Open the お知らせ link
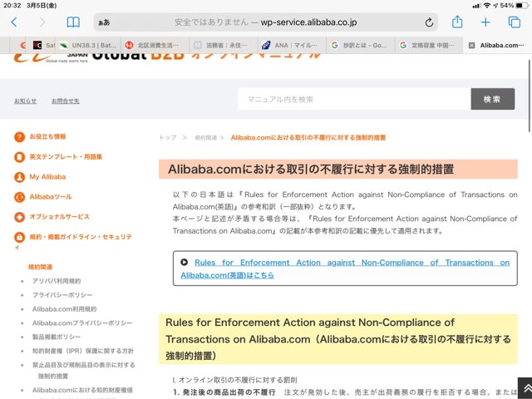This screenshot has height=399, width=532. tap(26, 101)
